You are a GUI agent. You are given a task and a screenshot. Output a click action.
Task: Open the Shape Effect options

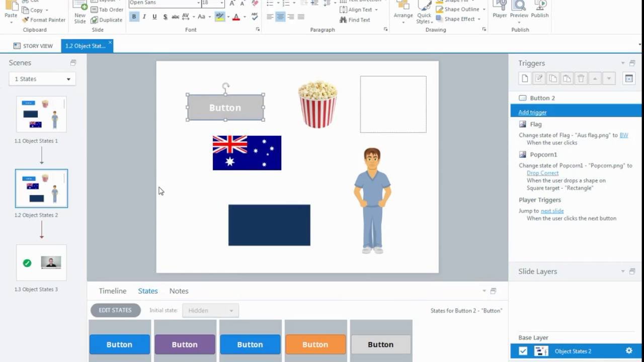(x=458, y=19)
